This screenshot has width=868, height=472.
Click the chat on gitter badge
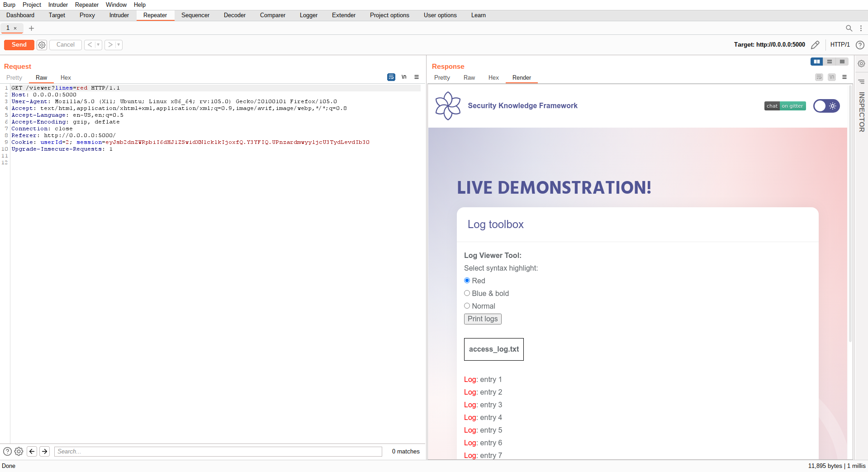click(785, 106)
